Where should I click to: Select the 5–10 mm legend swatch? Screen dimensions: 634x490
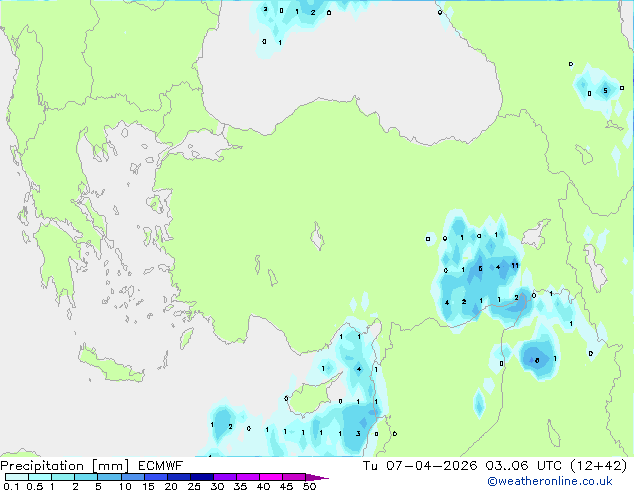[109, 477]
